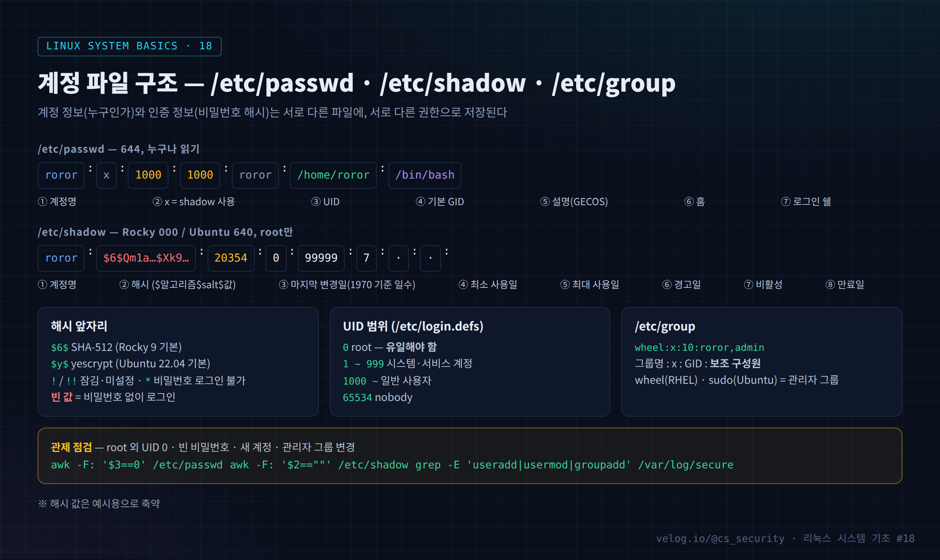Click 'wheel(RHEL) · sudo(Ubuntu) = 관리자 그룹' line
This screenshot has width=940, height=560.
click(737, 380)
